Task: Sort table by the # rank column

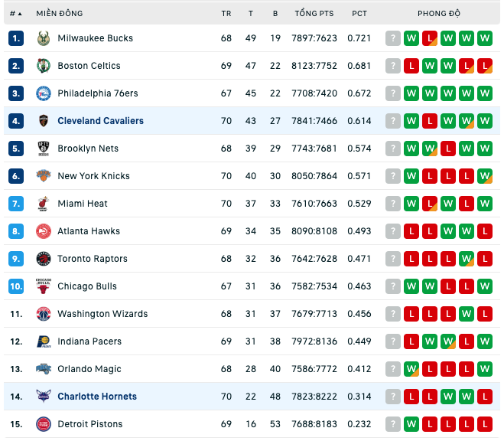Action: tap(16, 14)
